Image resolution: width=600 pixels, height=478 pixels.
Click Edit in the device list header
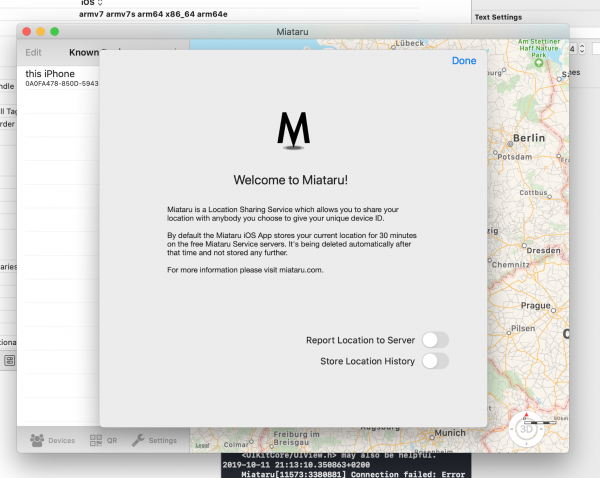pyautogui.click(x=33, y=52)
